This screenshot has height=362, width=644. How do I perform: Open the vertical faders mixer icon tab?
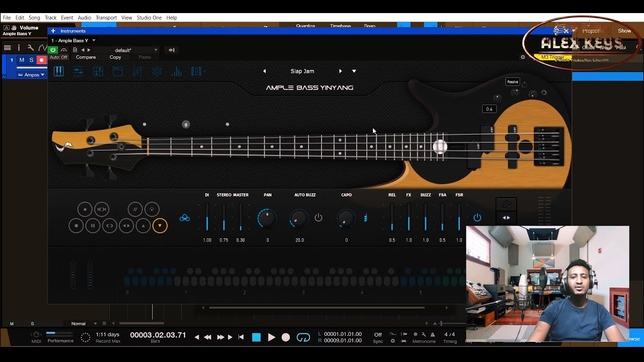137,71
